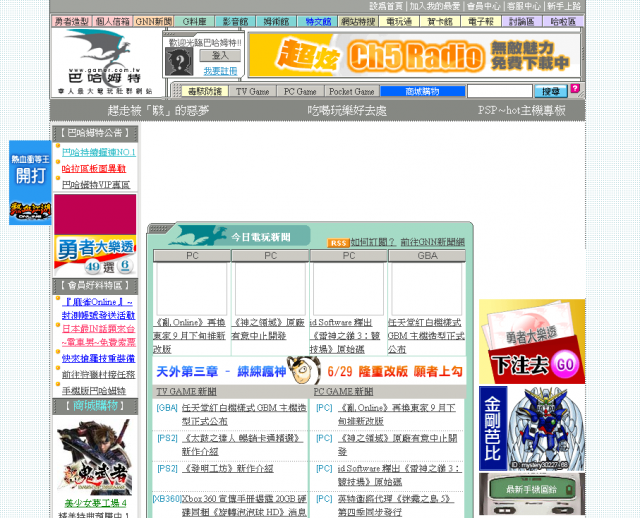Click the Bahamut dragon logo
The width and height of the screenshot is (640, 518).
click(105, 61)
